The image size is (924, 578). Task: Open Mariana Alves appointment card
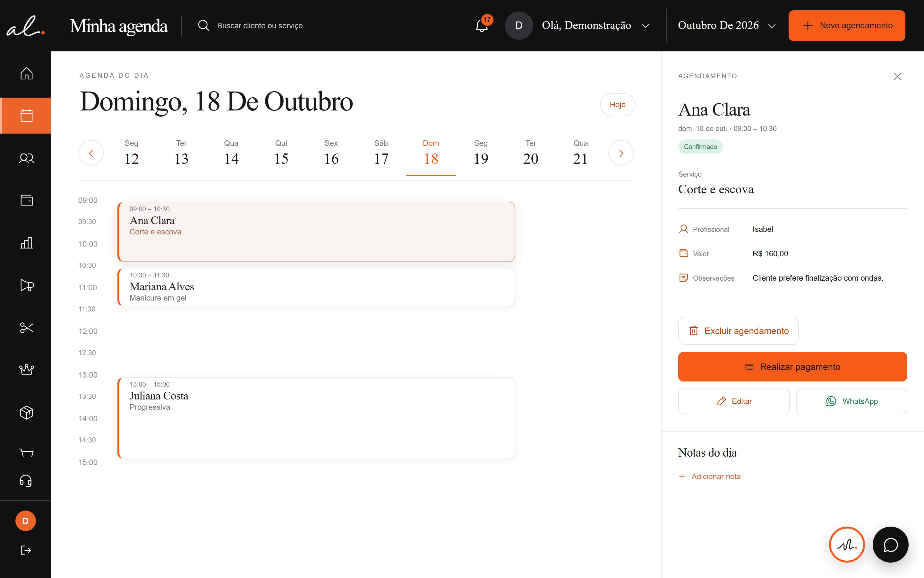(316, 287)
